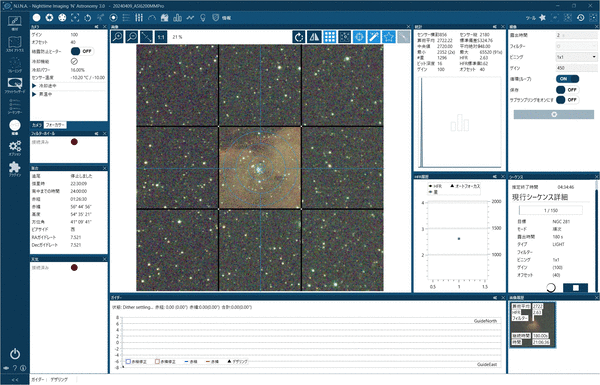Viewport: 600px width, 385px height.
Task: Click sequence progress bar 1 / 150
Action: click(551, 210)
